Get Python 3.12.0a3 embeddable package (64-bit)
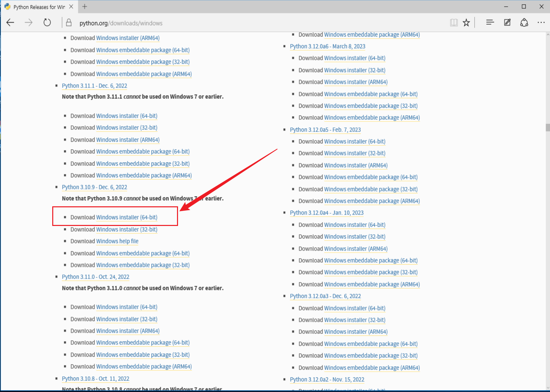The width and height of the screenshot is (550, 392). [x=371, y=344]
